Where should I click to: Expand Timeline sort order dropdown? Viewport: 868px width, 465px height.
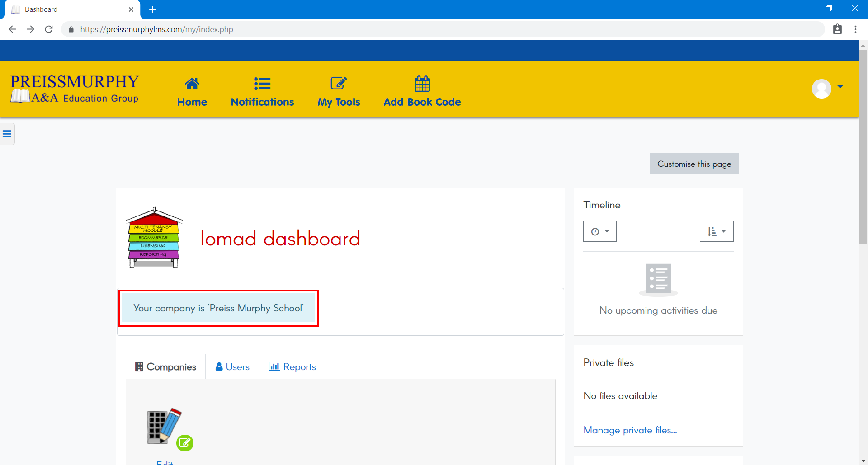tap(716, 231)
